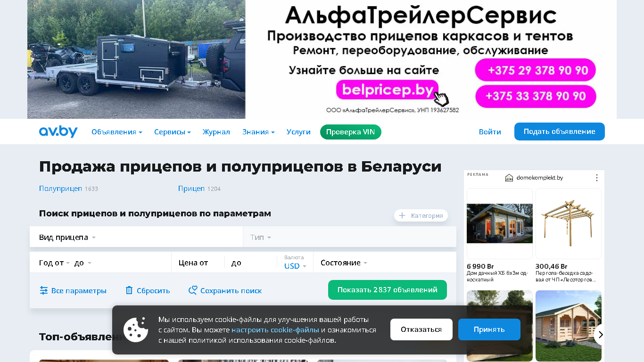Click the sliders icon beside Все параметры
The height and width of the screenshot is (362, 644).
[x=44, y=290]
